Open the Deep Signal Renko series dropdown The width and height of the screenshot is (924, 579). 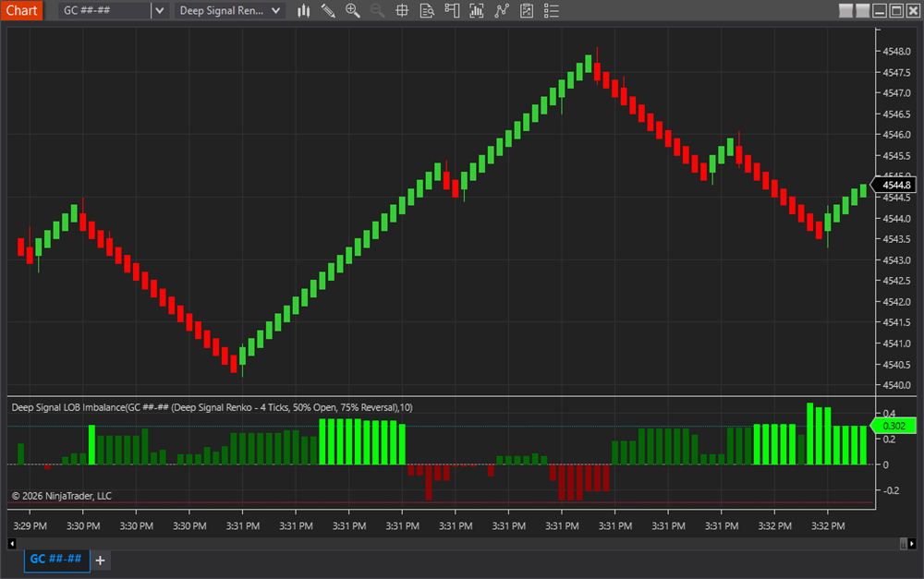274,10
